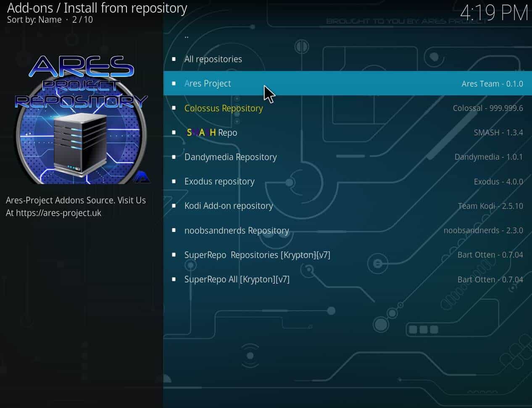This screenshot has height=408, width=532.
Task: Open Kodi Add-on repository
Action: point(348,206)
